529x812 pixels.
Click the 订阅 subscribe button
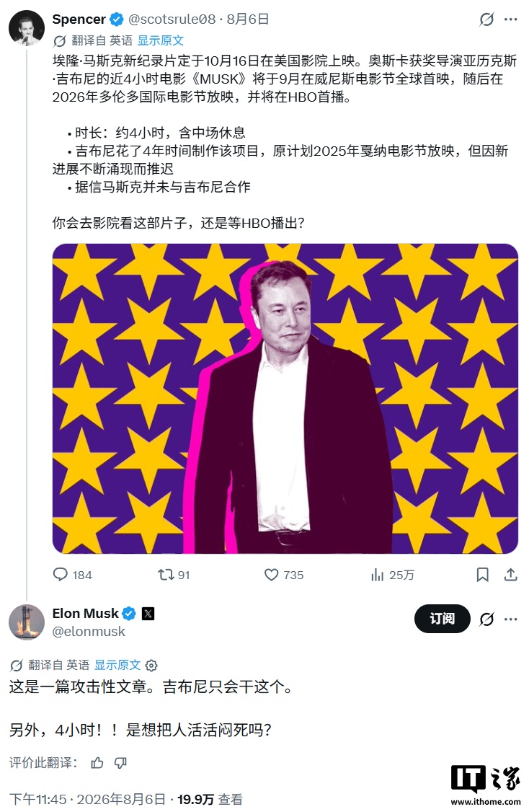point(442,618)
